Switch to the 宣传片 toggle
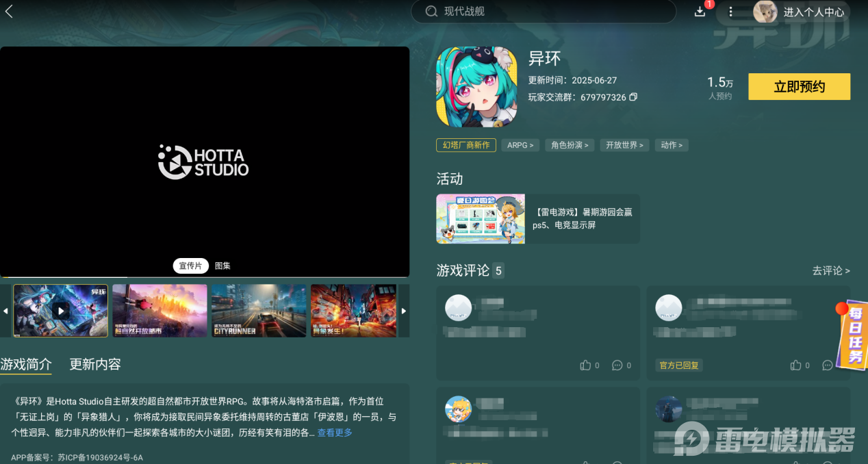This screenshot has height=464, width=868. [x=190, y=266]
